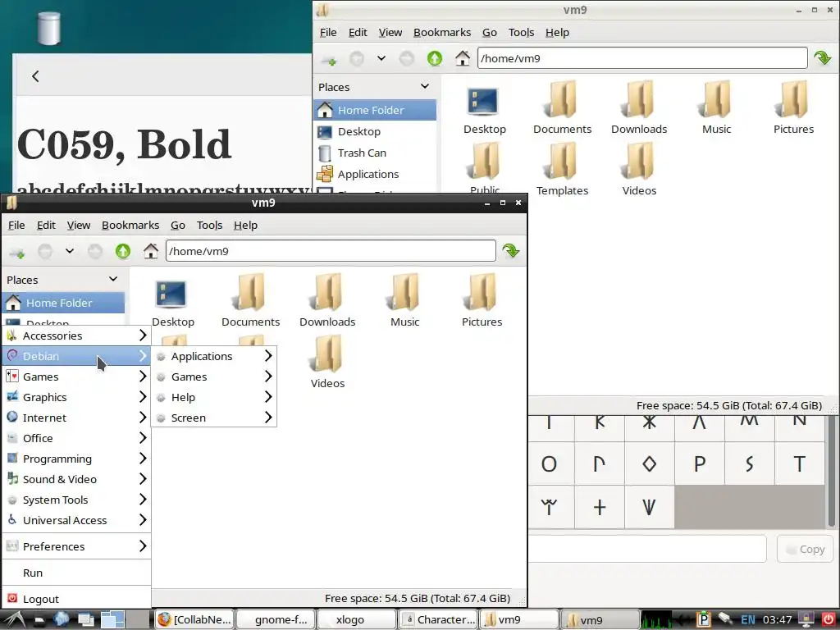Screen dimensions: 840x630
Task: Open Office menu category
Action: 76,438
